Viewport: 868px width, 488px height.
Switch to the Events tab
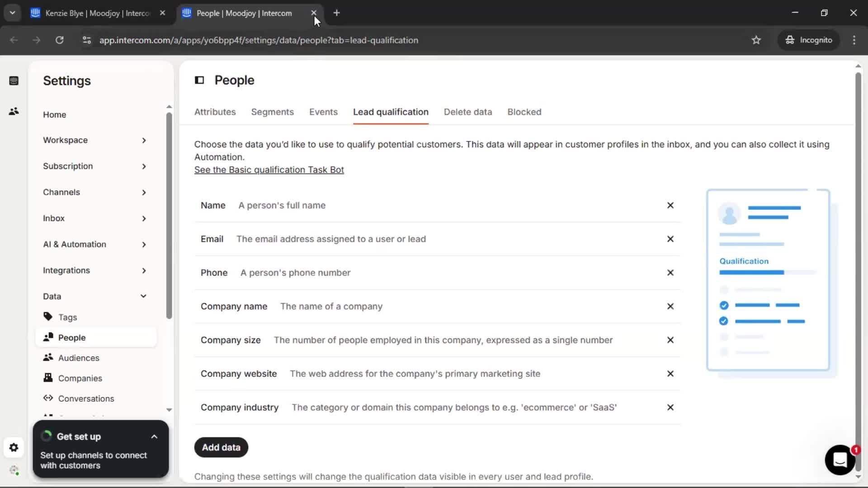[x=323, y=112]
